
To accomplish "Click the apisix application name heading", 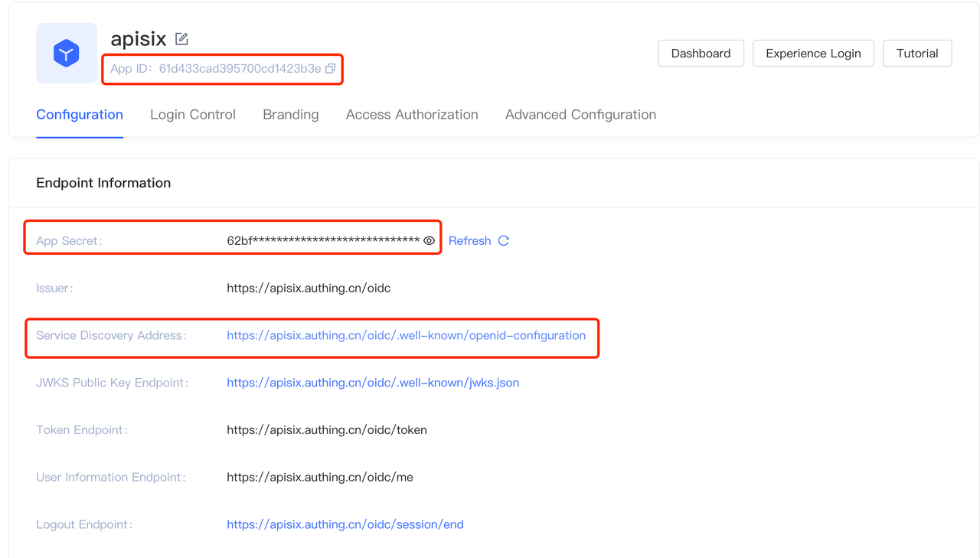I will tap(139, 38).
